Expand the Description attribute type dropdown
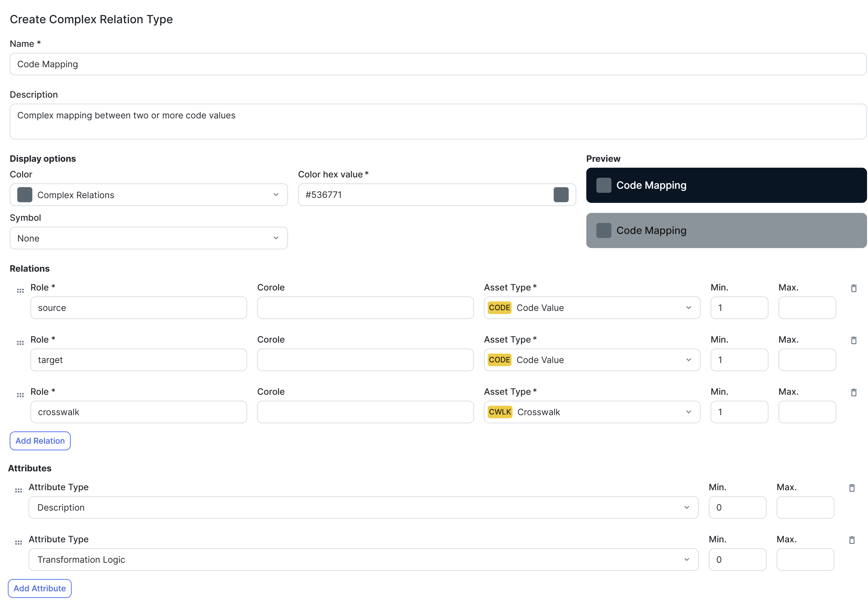 click(x=363, y=507)
